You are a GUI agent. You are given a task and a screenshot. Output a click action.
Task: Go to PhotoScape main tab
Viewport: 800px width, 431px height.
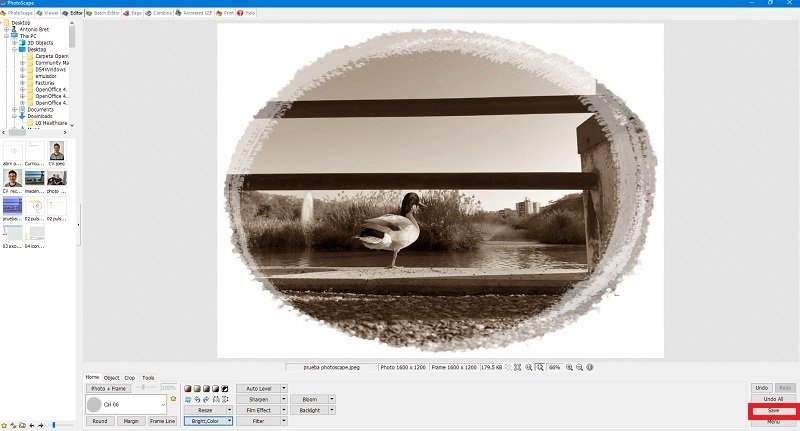(x=17, y=13)
